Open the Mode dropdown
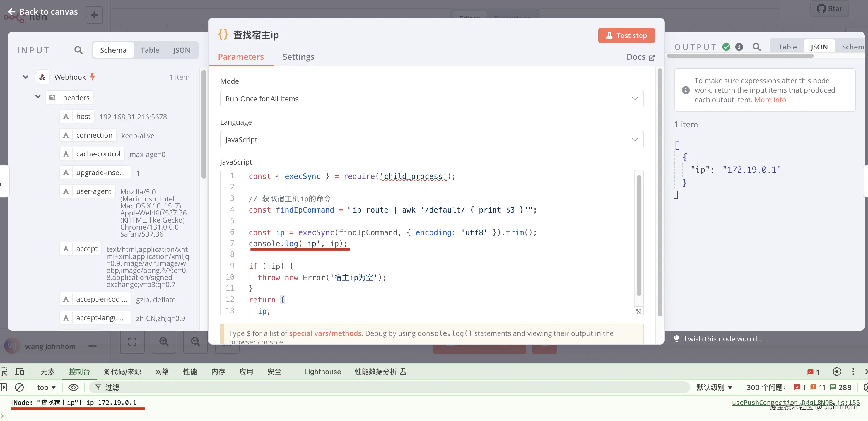Screen dimensions: 868x421 (431, 99)
